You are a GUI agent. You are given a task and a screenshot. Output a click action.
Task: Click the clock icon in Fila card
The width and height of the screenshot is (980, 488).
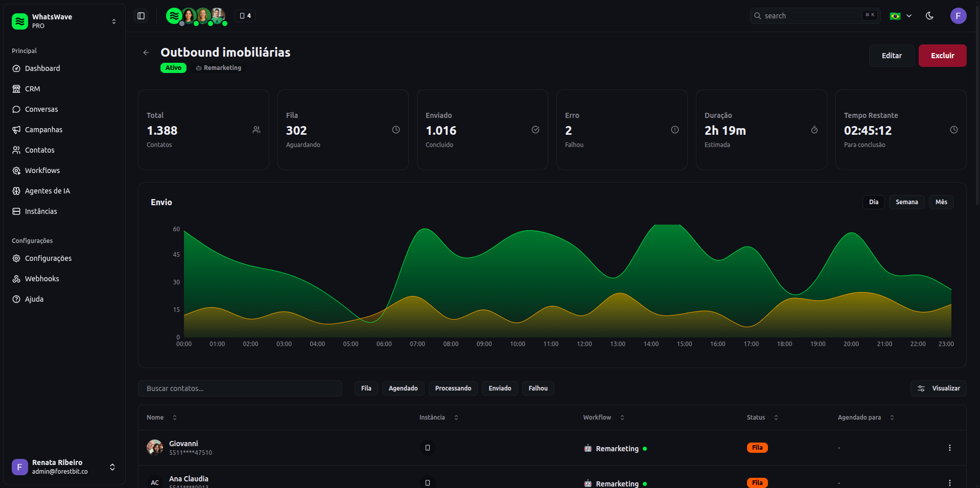tap(396, 130)
